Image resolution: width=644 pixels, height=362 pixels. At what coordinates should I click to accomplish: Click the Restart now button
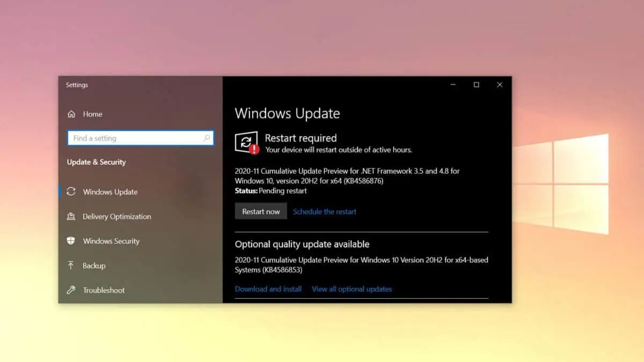coord(261,211)
